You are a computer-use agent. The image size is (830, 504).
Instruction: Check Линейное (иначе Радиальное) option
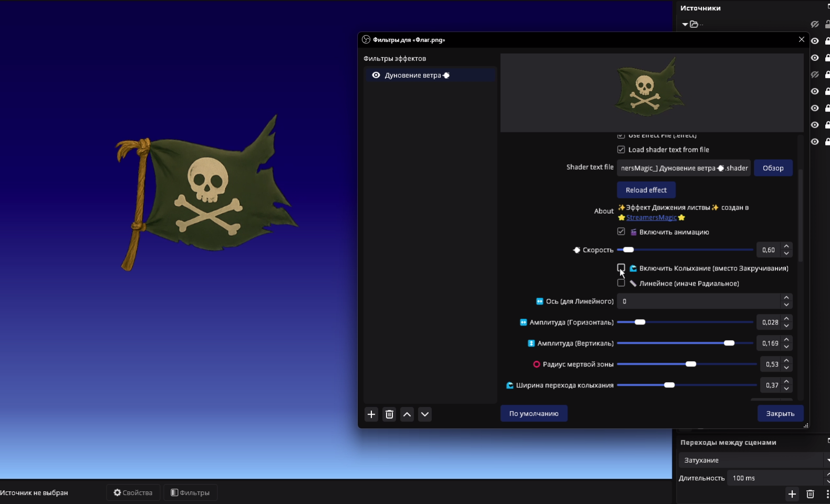click(621, 283)
